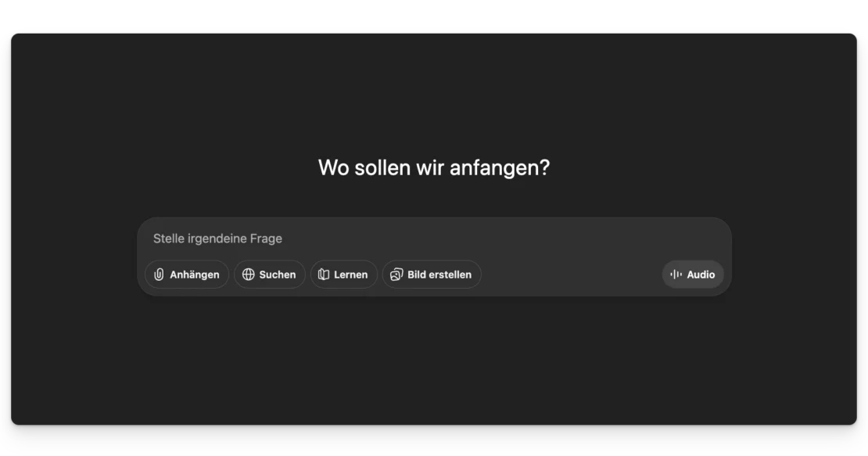The image size is (868, 456).
Task: Click the stacked pictures icon
Action: (x=396, y=275)
